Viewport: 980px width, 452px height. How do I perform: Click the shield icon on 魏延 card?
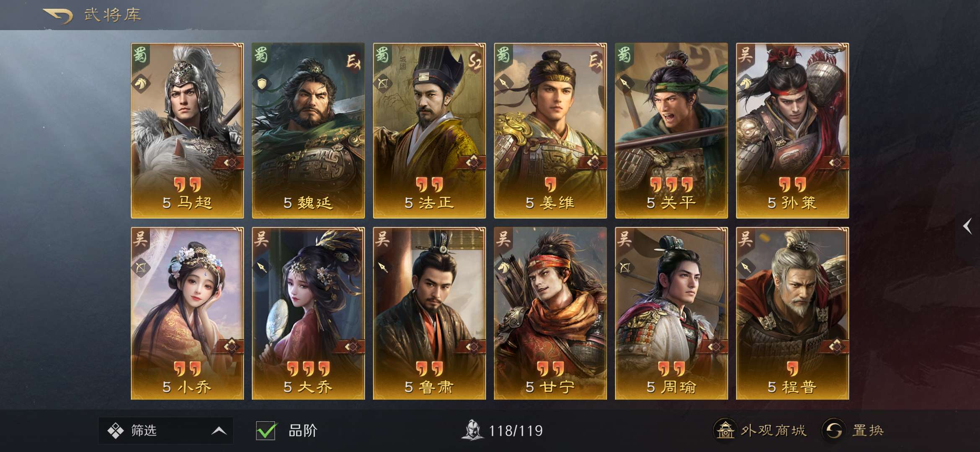pyautogui.click(x=262, y=83)
